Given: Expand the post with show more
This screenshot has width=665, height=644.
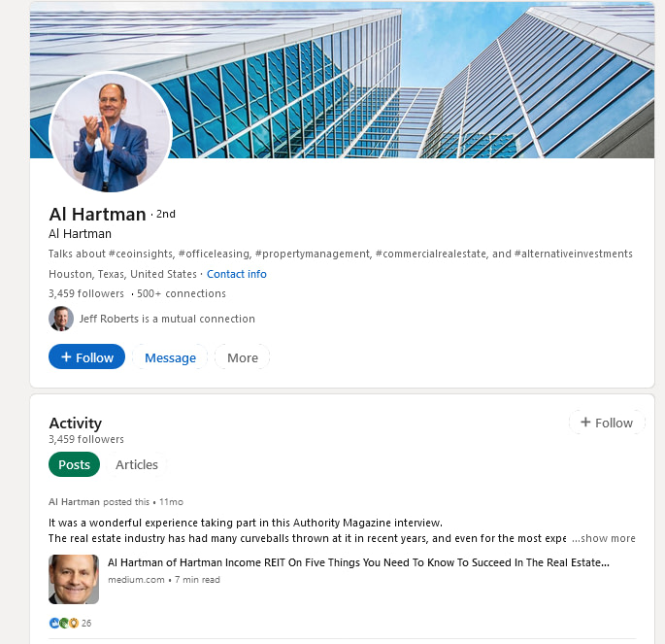Looking at the screenshot, I should pyautogui.click(x=604, y=538).
